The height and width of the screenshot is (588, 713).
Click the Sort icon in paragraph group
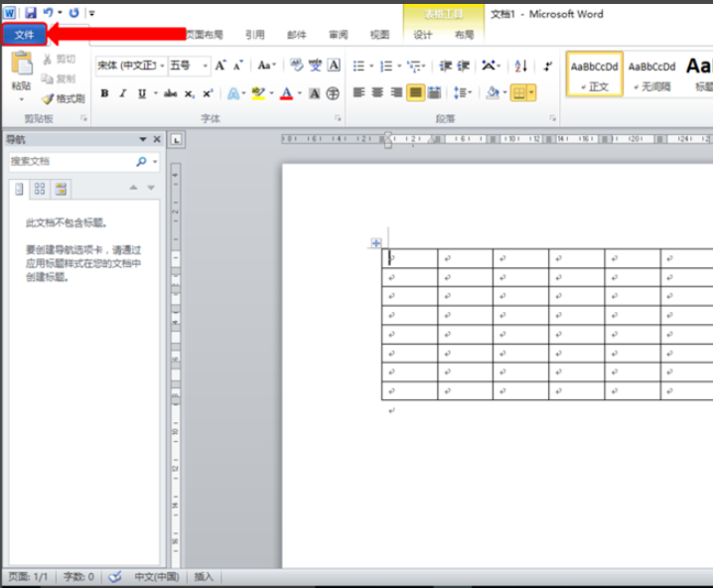pos(521,66)
